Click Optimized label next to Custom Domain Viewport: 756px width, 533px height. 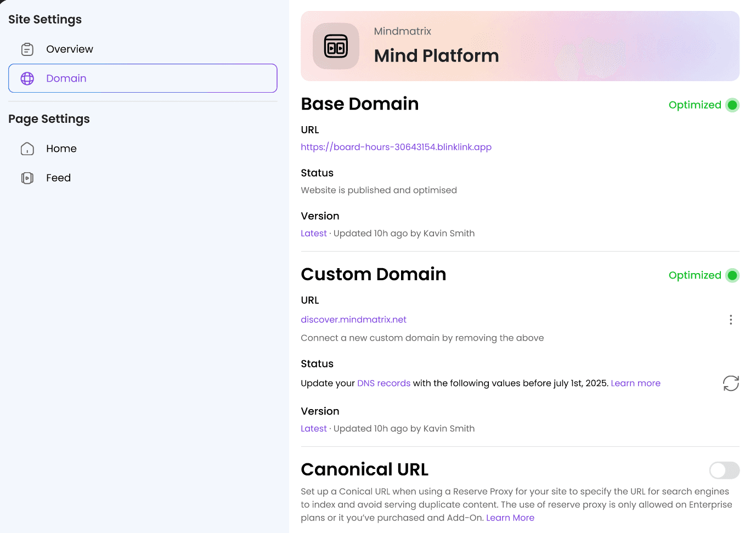tap(695, 275)
